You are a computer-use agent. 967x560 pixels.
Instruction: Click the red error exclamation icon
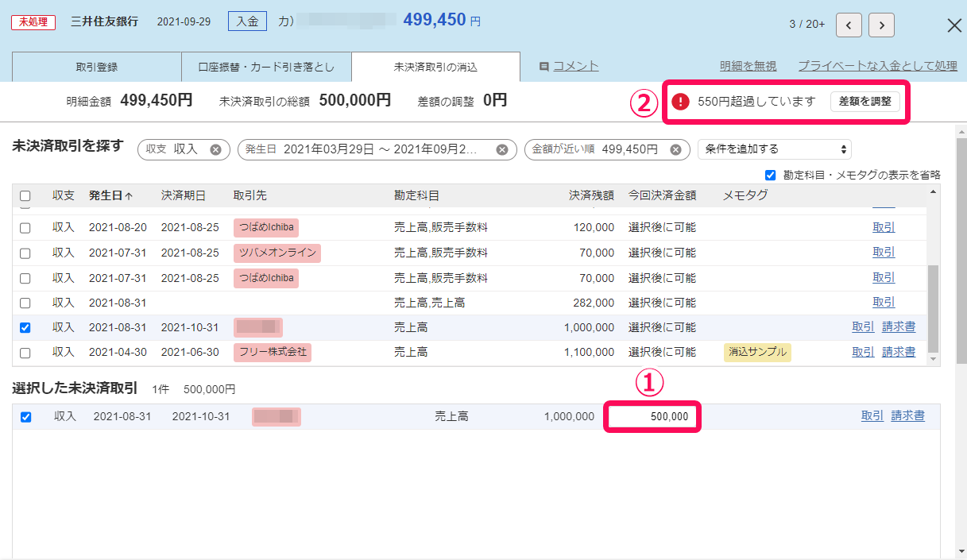pos(680,102)
